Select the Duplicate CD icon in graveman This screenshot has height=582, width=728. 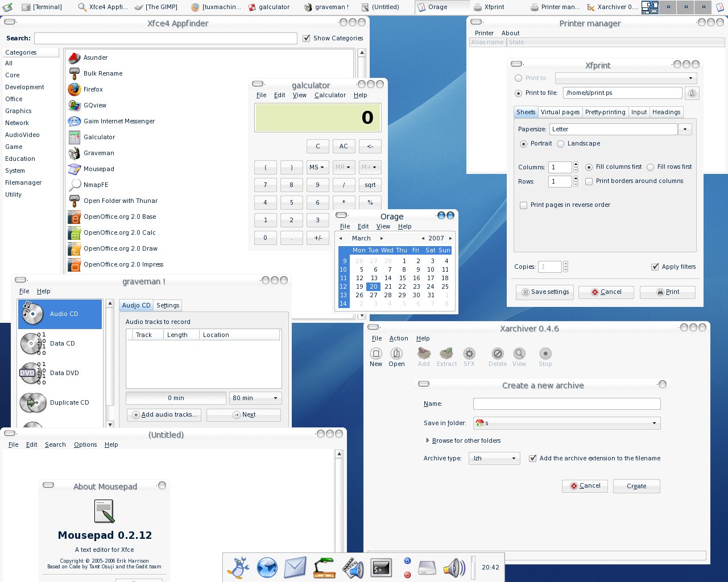pyautogui.click(x=32, y=402)
